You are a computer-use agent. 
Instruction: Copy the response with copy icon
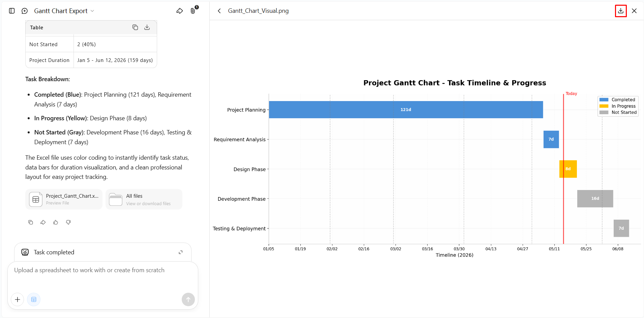point(31,222)
